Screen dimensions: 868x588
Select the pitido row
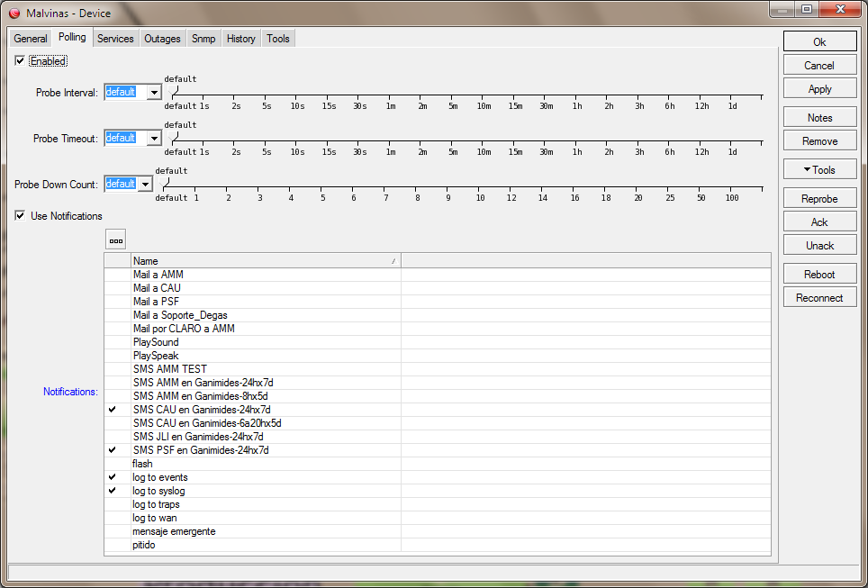point(438,545)
